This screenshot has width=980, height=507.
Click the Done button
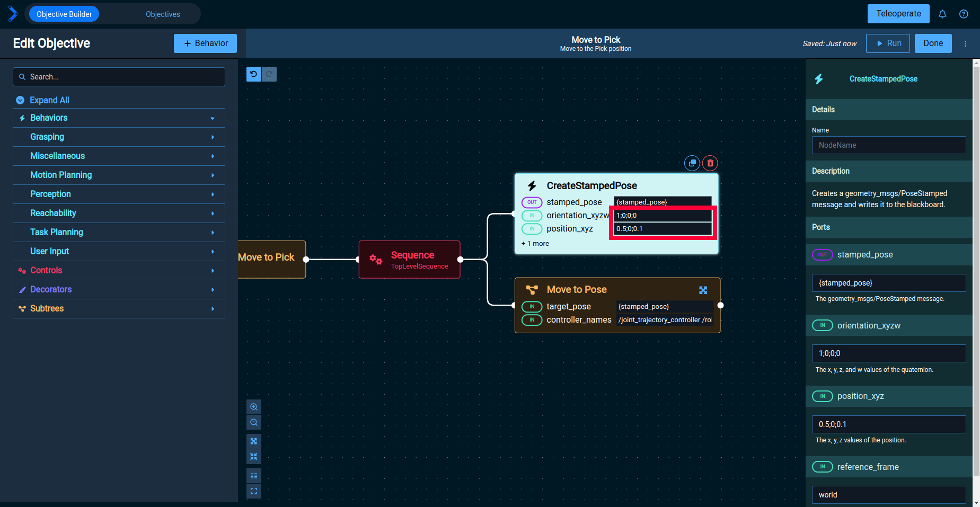[x=933, y=43]
